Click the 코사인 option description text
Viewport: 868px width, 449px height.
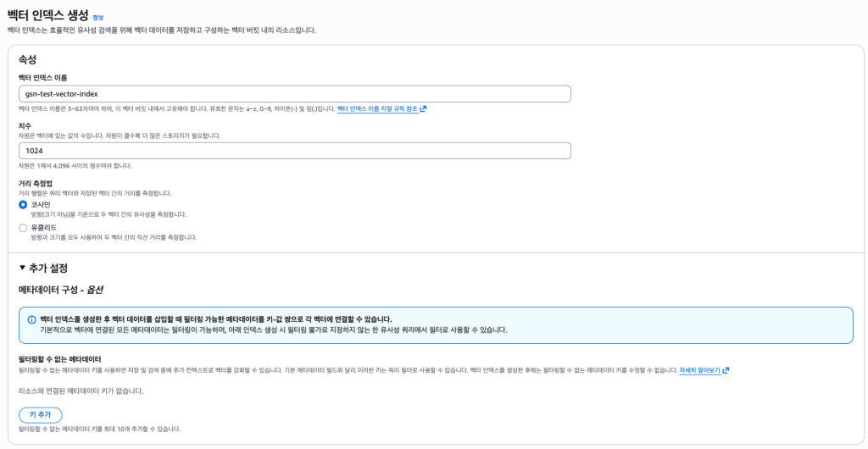tap(108, 214)
